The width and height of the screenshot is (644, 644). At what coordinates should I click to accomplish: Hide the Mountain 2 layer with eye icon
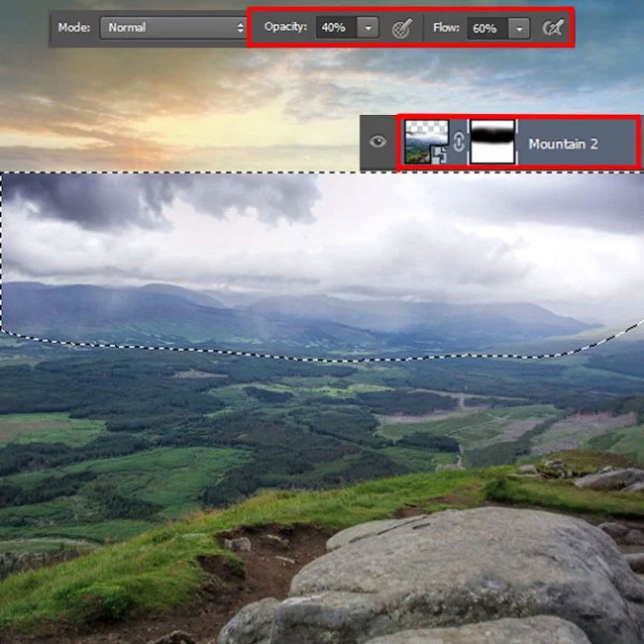tap(377, 142)
